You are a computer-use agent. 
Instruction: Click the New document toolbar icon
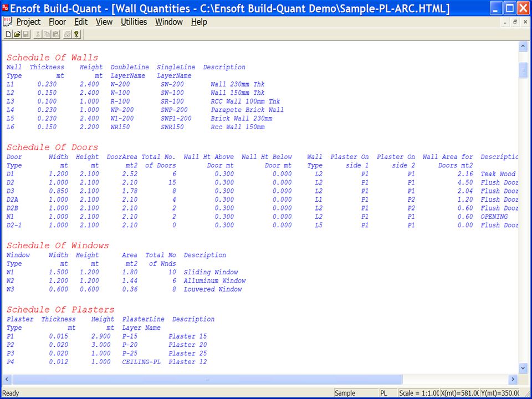[x=8, y=34]
